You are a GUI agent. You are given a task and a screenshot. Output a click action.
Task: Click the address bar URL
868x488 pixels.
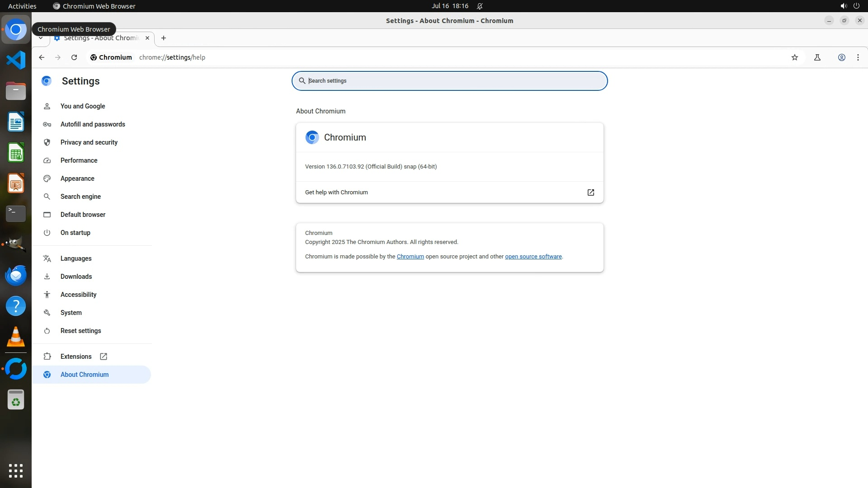(x=172, y=57)
